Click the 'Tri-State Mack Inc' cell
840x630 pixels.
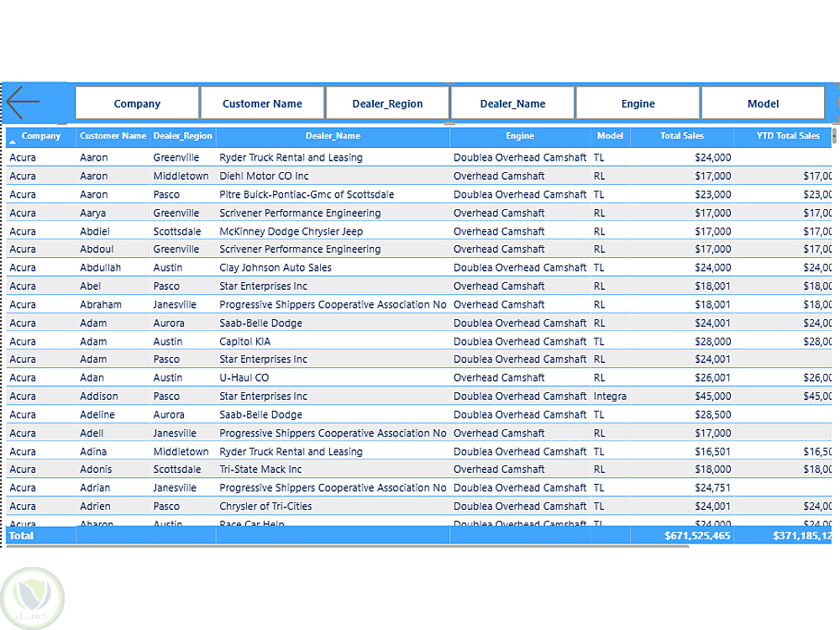pos(260,470)
